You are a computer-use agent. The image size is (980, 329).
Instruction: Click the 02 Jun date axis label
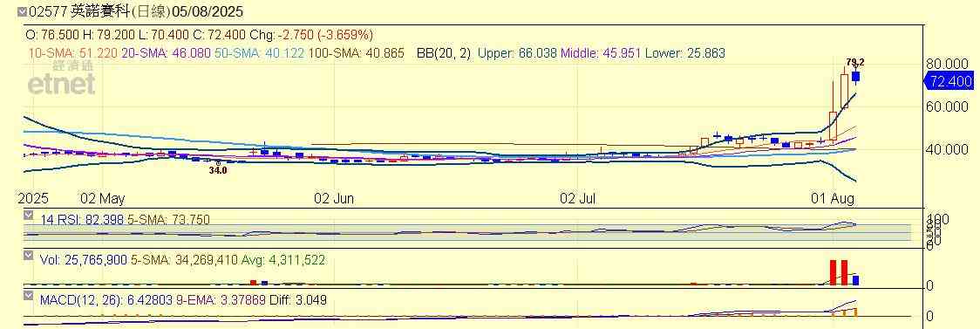click(x=334, y=199)
